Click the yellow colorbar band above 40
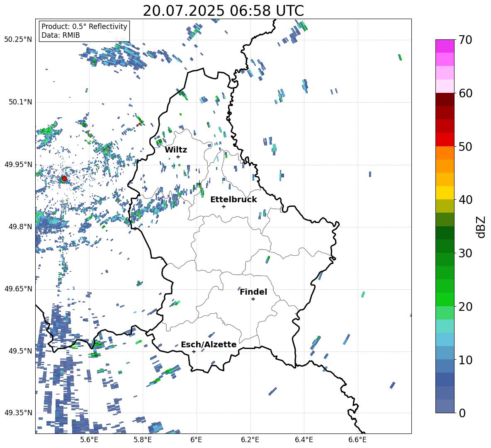Image resolution: width=491 pixels, height=448 pixels. click(x=445, y=193)
